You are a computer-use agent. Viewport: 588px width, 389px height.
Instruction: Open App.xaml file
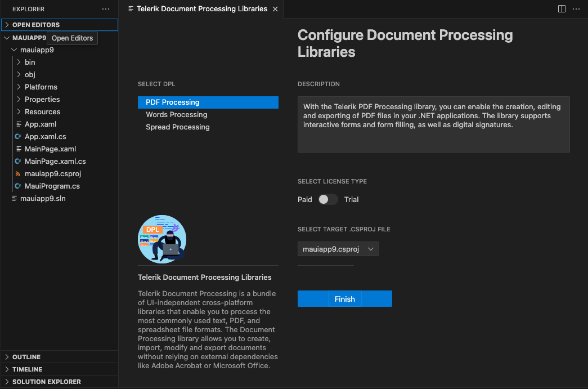pyautogui.click(x=41, y=124)
